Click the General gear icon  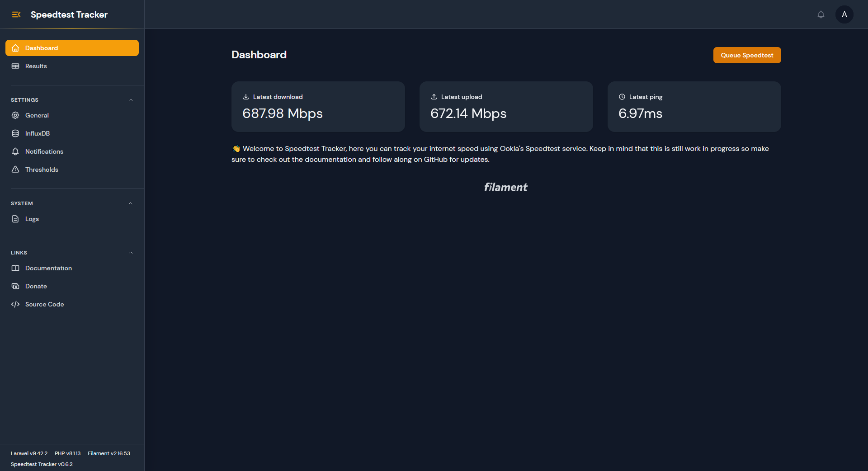click(15, 115)
